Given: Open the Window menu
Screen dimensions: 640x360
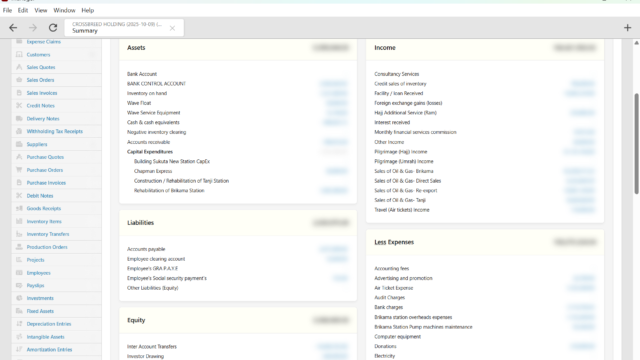Looking at the screenshot, I should [64, 10].
